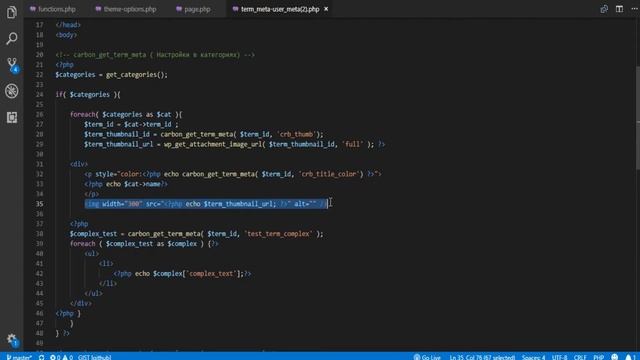Click the <div> tag on line 31
This screenshot has height=360, width=640.
79,164
